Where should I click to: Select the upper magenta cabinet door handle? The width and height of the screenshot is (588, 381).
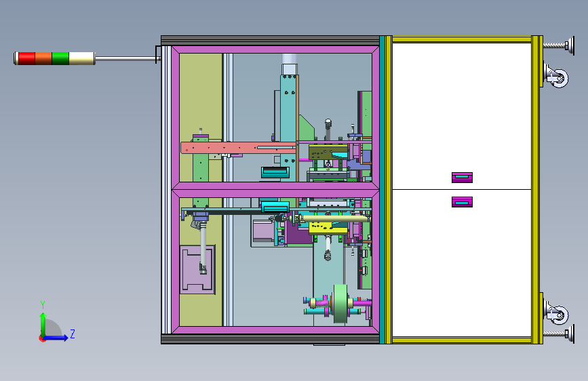coord(462,178)
